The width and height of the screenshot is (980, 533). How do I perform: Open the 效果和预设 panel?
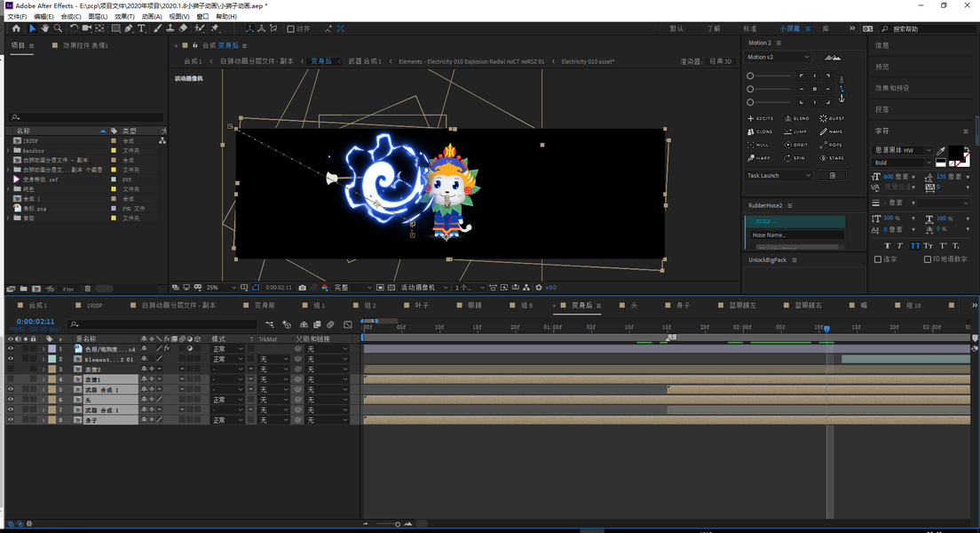(x=892, y=88)
